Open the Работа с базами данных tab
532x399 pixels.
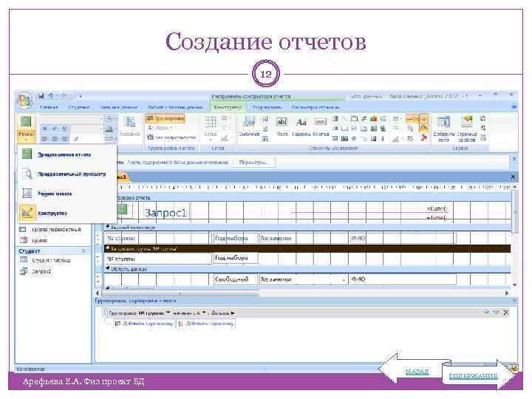coord(175,108)
